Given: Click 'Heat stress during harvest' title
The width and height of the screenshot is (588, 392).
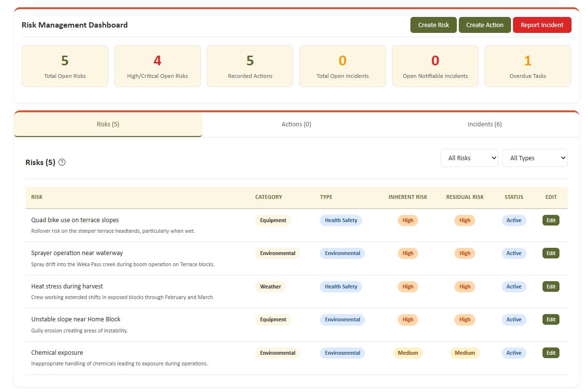Looking at the screenshot, I should click(67, 286).
